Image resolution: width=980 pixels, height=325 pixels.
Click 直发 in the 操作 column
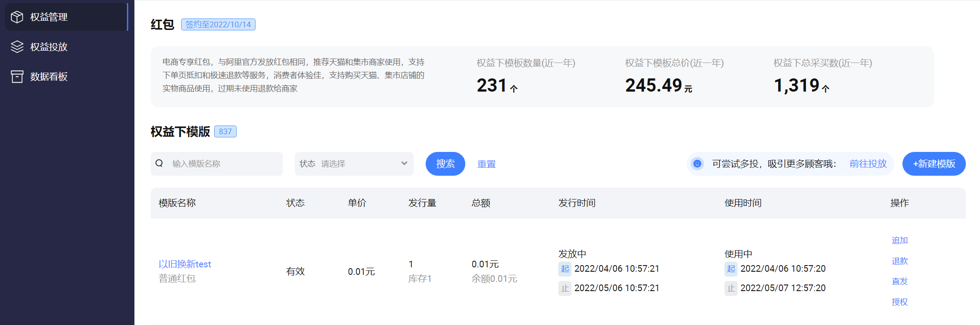point(900,281)
